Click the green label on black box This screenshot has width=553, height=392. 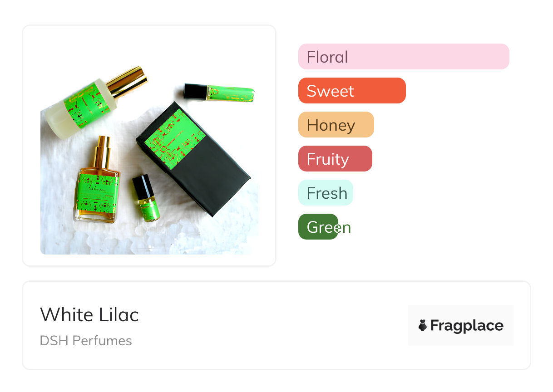click(175, 139)
